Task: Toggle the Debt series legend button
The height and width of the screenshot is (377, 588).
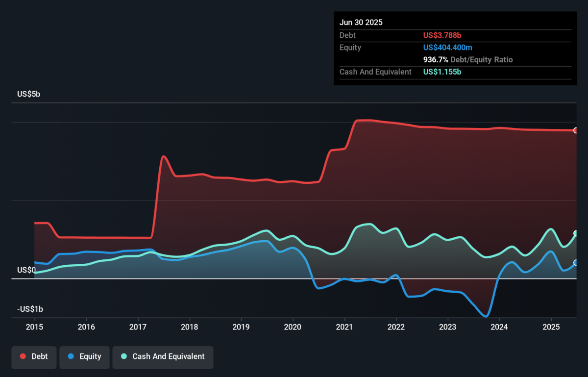Action: pyautogui.click(x=34, y=356)
